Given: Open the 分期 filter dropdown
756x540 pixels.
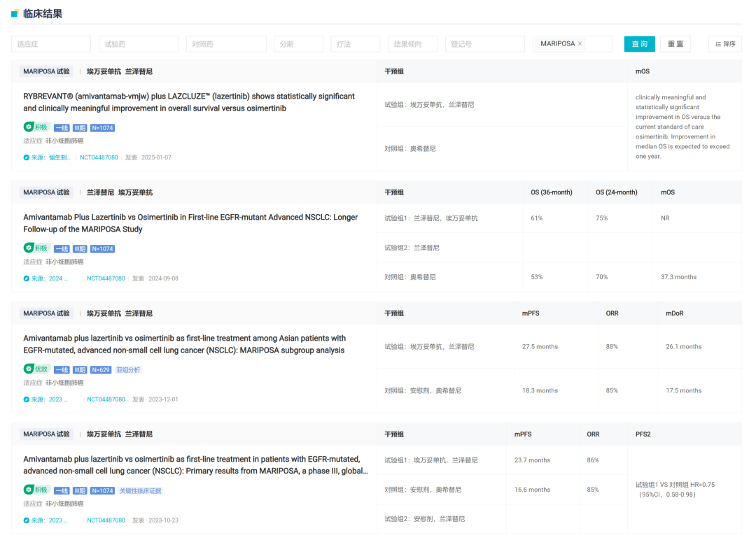Looking at the screenshot, I should tap(298, 44).
